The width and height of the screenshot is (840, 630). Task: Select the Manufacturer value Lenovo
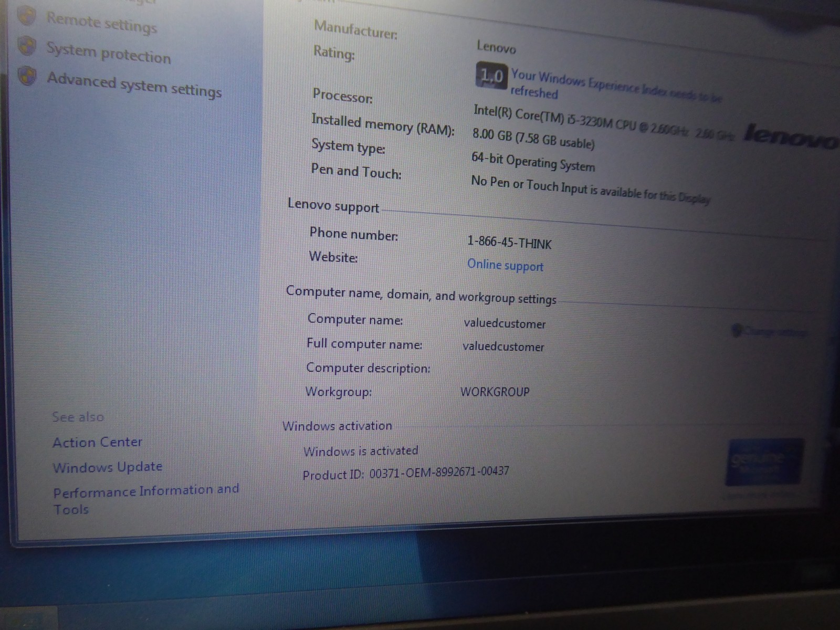[496, 47]
